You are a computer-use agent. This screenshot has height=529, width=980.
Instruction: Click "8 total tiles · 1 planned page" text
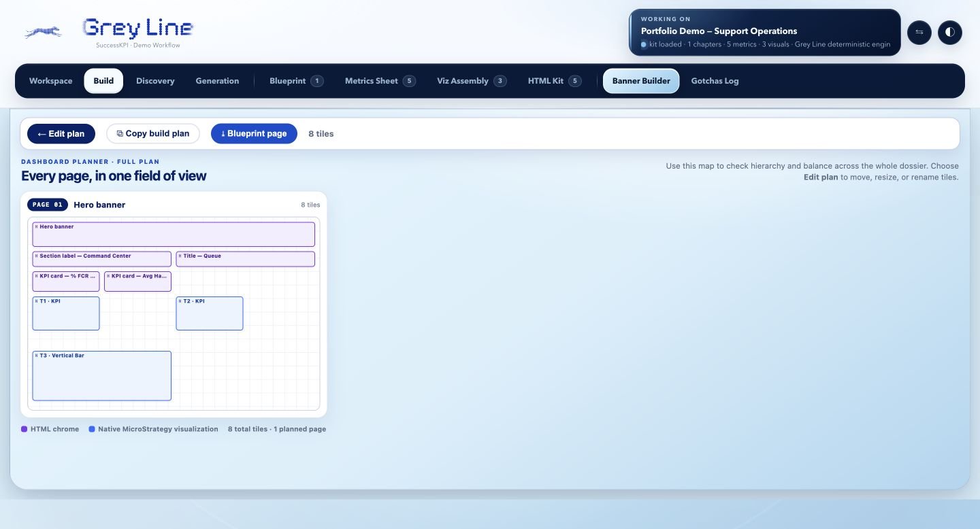point(277,429)
